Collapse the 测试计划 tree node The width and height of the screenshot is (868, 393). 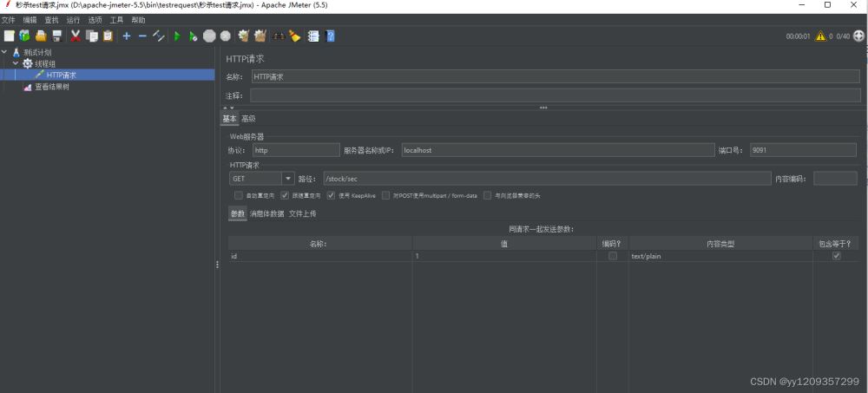coord(5,52)
